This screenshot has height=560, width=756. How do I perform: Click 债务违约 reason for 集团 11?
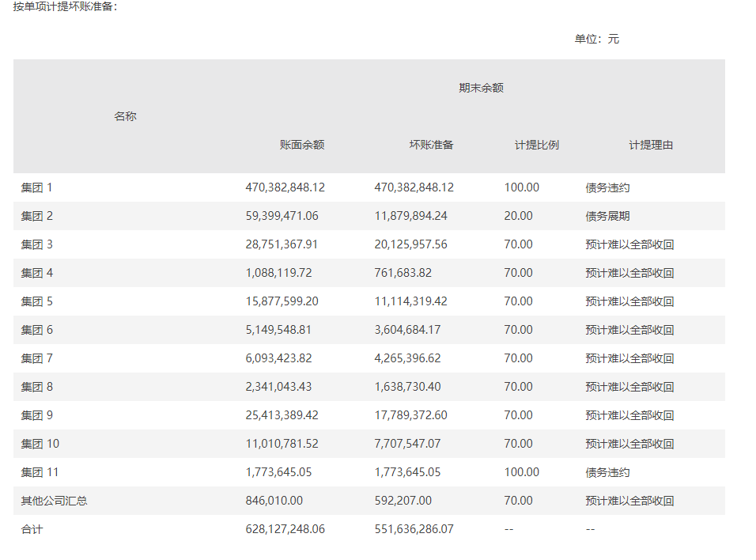coord(607,472)
